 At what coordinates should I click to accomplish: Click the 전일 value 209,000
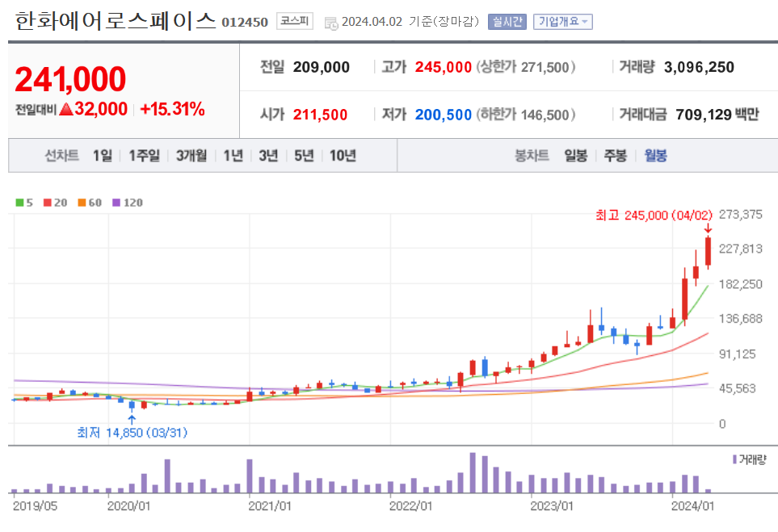pos(321,67)
